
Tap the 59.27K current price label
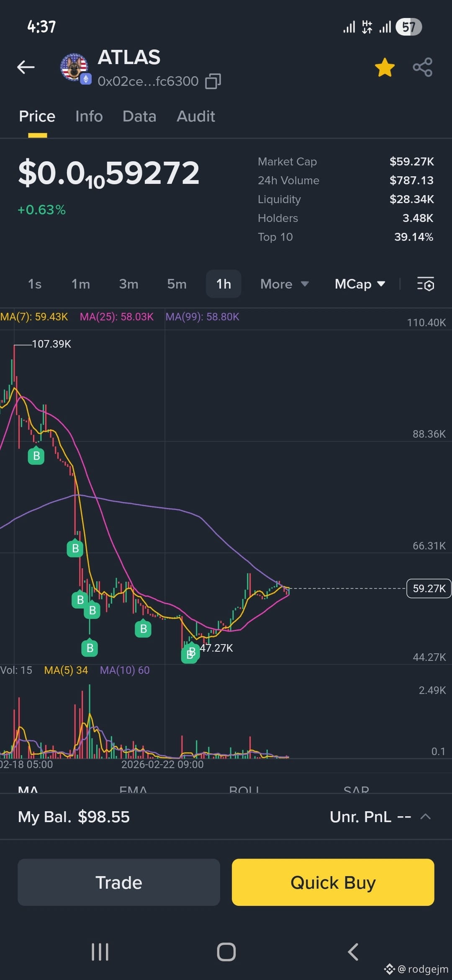coord(429,588)
